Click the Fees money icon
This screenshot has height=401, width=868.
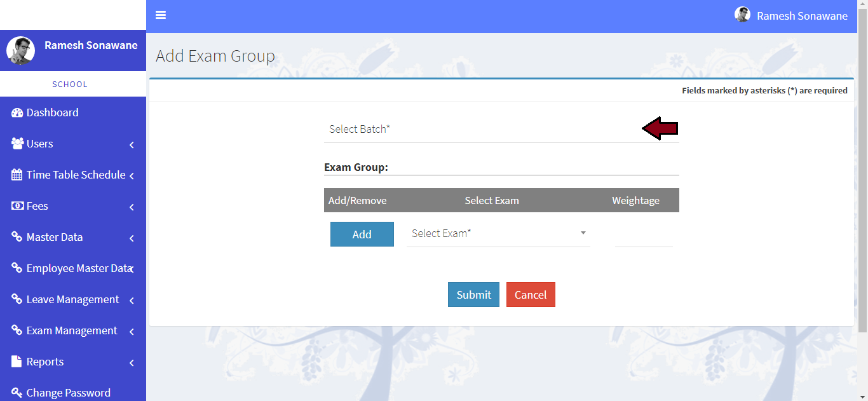[x=17, y=206]
